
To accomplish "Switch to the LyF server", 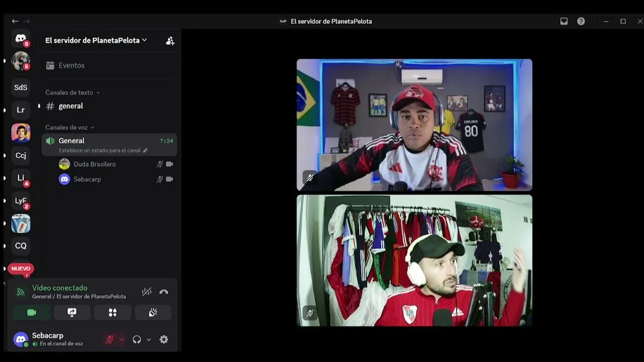I will pyautogui.click(x=21, y=201).
